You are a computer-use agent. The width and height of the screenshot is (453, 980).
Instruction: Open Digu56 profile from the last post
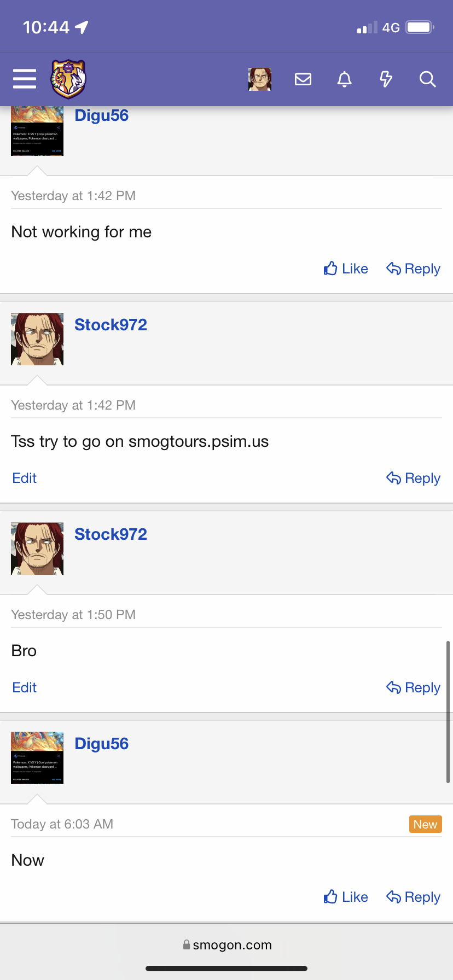coord(102,744)
